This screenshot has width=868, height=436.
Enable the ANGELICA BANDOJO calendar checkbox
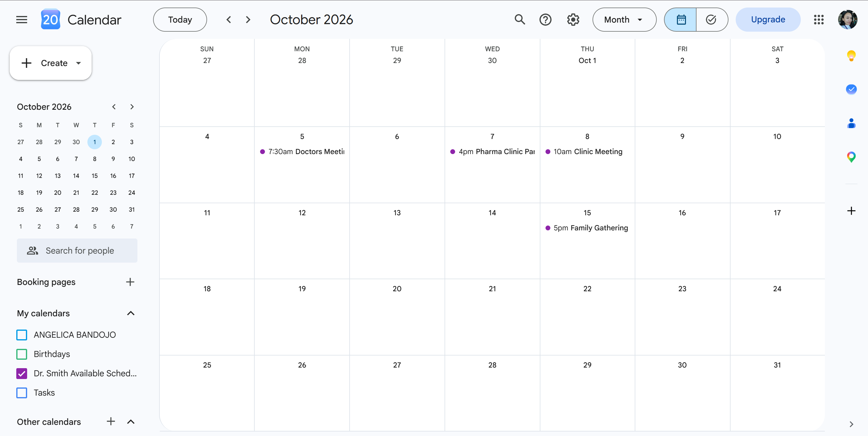pyautogui.click(x=22, y=335)
